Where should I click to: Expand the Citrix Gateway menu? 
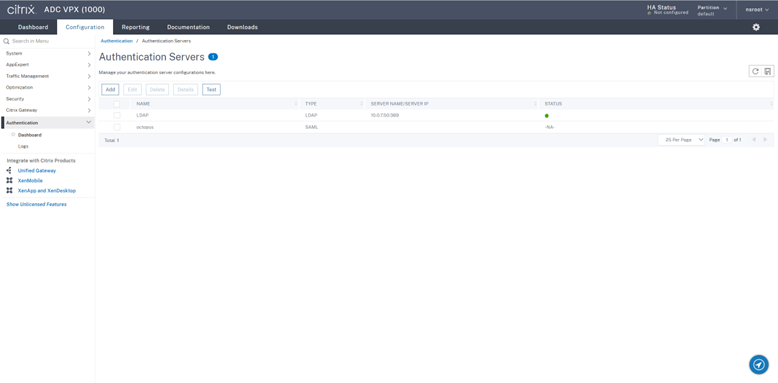point(47,110)
